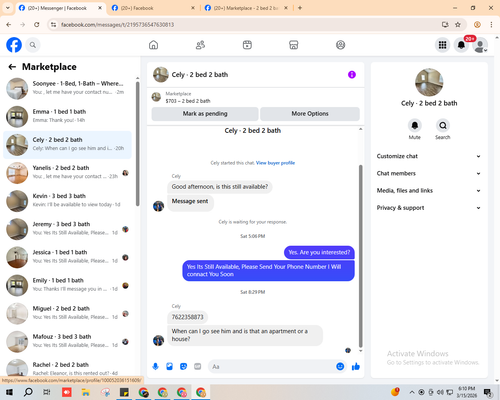500x400 pixels.
Task: Open the Yanelis 2 bed 2 bath conversation
Action: (x=67, y=173)
